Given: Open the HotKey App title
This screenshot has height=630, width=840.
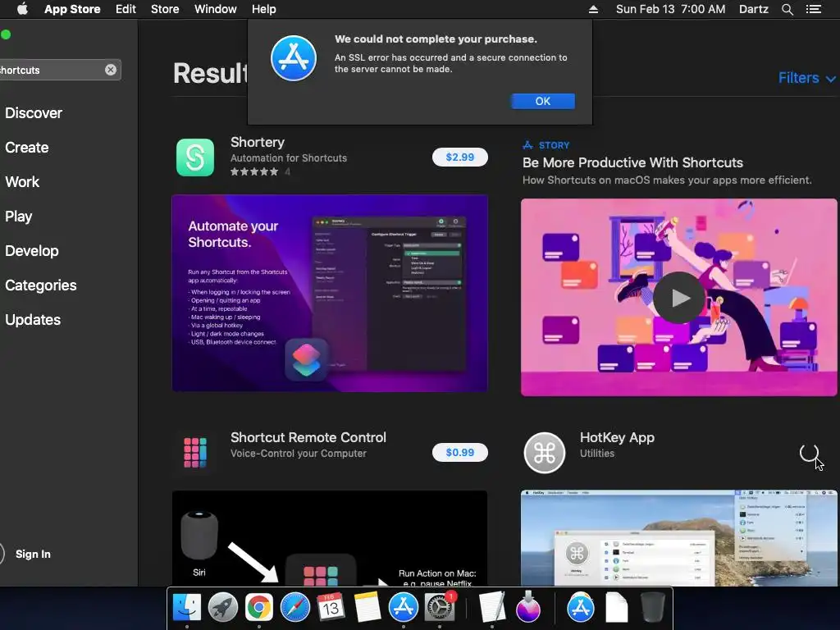Looking at the screenshot, I should [x=617, y=438].
